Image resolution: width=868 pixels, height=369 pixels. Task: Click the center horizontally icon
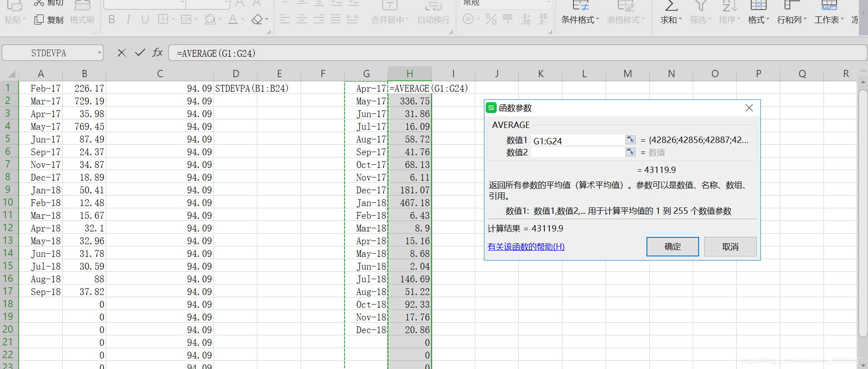(302, 19)
